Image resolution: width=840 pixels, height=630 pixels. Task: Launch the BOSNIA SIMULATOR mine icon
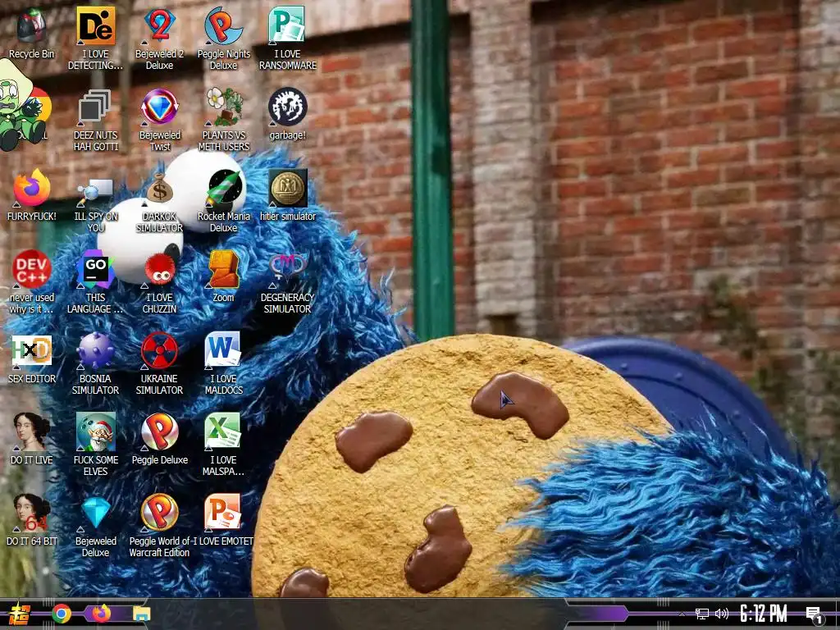[x=95, y=350]
